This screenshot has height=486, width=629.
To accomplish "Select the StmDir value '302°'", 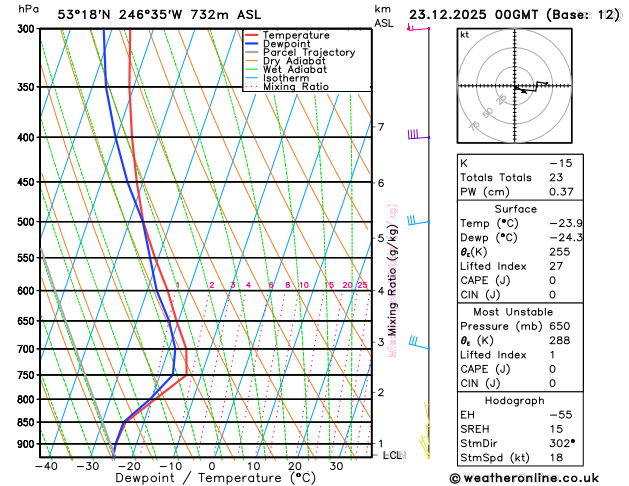I will (x=562, y=443).
